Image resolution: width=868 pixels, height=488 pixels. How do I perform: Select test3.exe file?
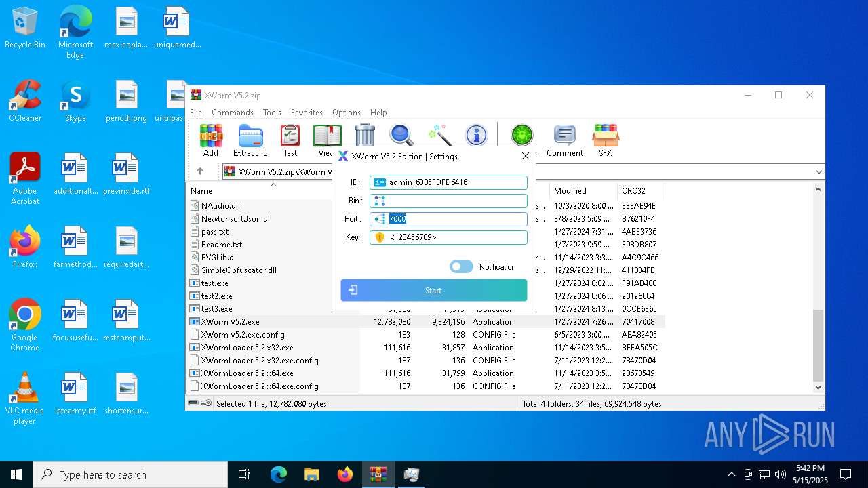click(216, 309)
